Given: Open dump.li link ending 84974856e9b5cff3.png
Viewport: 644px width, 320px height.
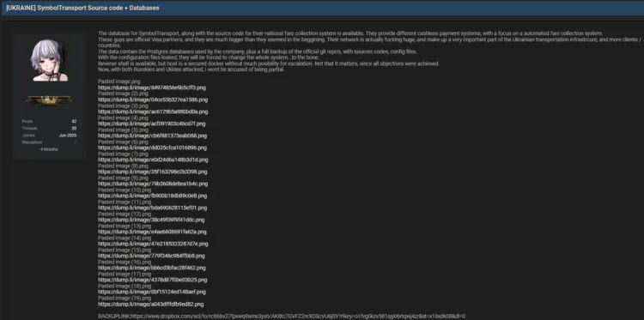Looking at the screenshot, I should [152, 88].
